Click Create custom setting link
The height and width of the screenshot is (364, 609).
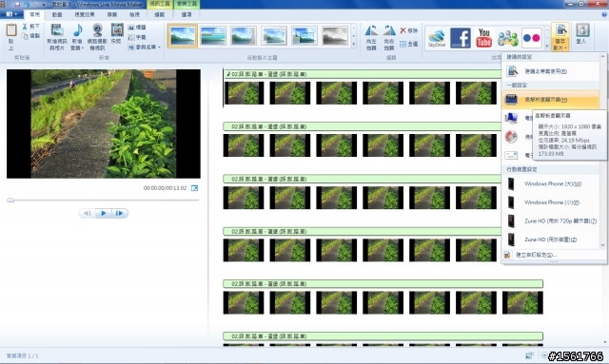[537, 255]
